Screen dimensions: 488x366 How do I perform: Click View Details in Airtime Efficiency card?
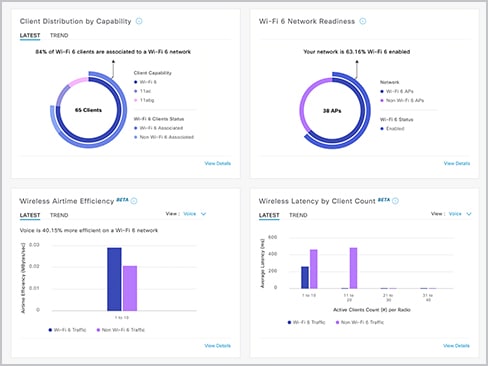217,346
